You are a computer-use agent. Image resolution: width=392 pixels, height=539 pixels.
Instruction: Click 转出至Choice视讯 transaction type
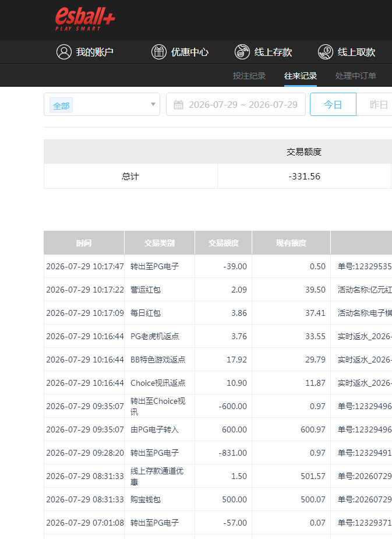tap(158, 406)
